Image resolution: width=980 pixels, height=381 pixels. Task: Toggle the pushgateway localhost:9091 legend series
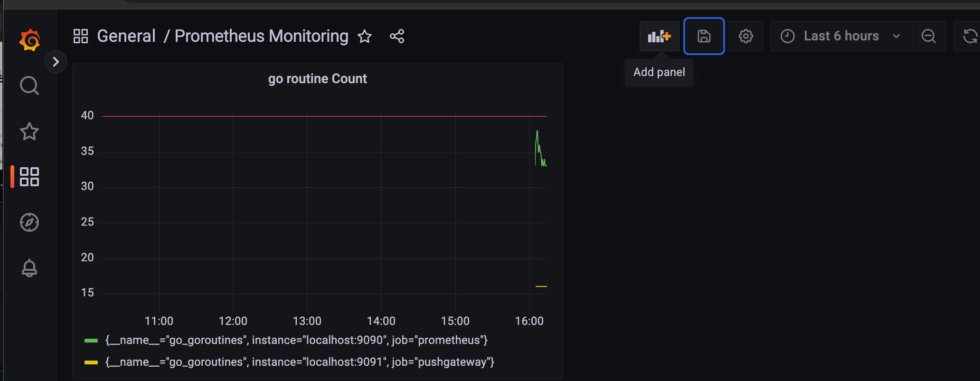[300, 362]
